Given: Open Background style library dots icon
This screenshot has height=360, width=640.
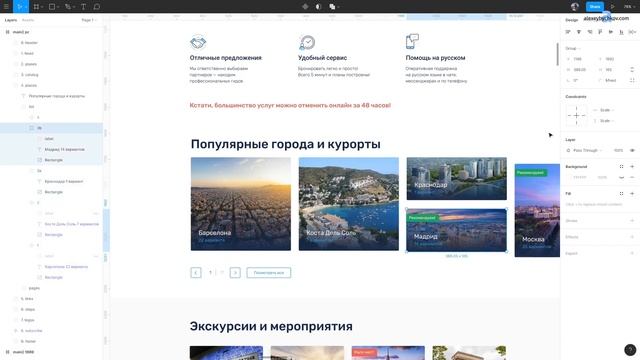Looking at the screenshot, I should [x=621, y=167].
